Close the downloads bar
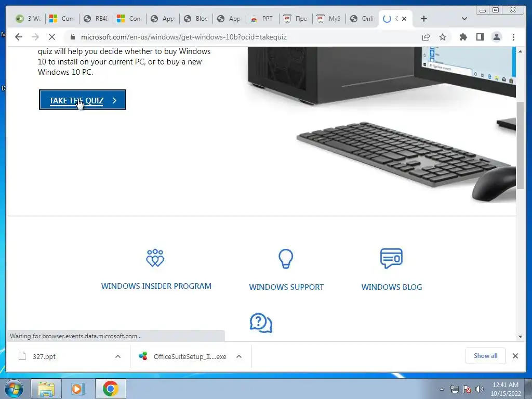 tap(515, 356)
